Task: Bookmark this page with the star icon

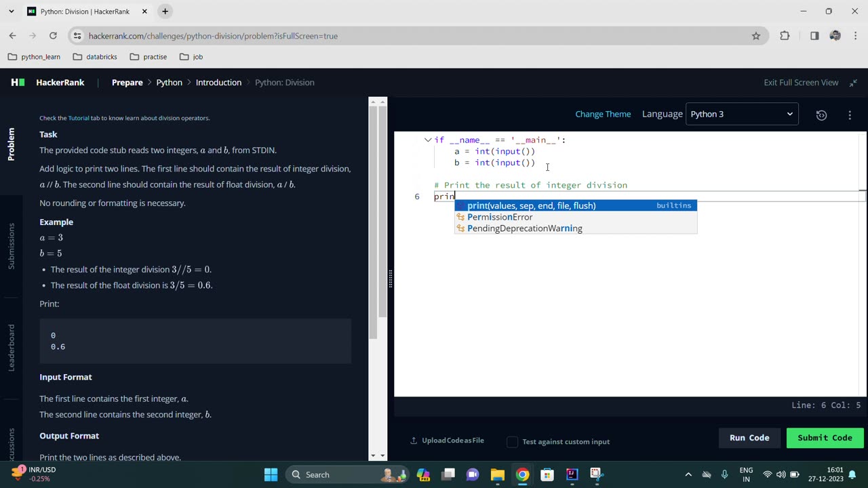Action: click(x=756, y=36)
